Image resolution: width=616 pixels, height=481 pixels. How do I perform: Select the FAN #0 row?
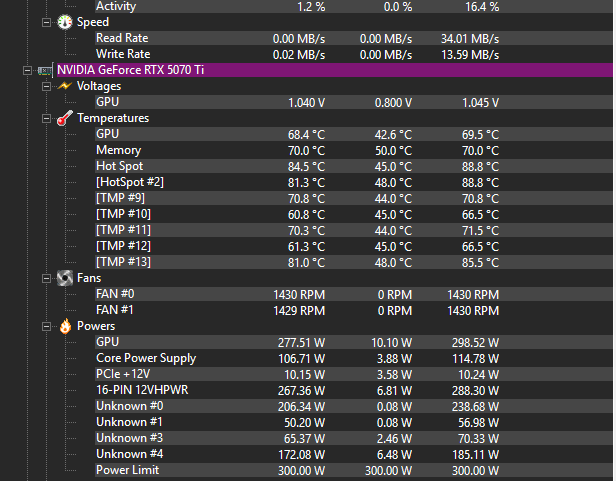tap(354, 294)
